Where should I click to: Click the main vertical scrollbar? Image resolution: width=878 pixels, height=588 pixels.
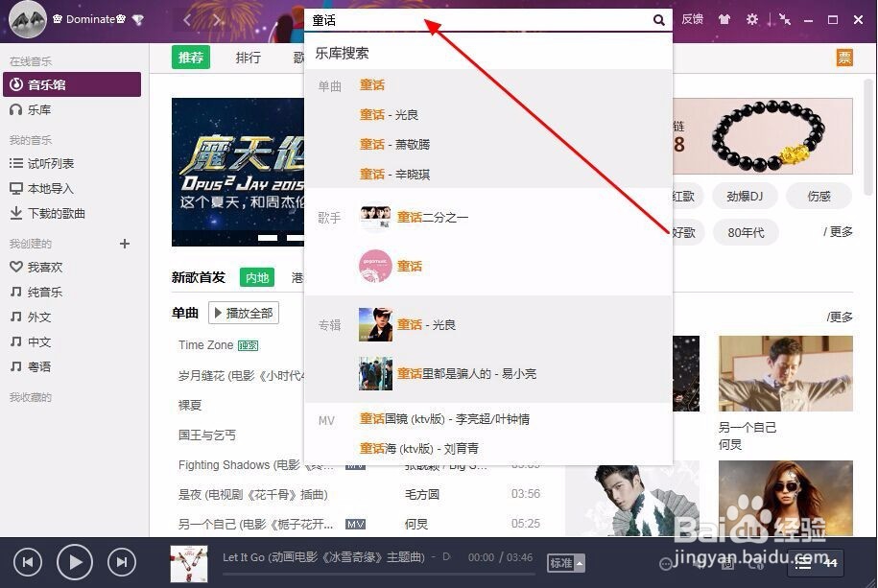point(869,137)
